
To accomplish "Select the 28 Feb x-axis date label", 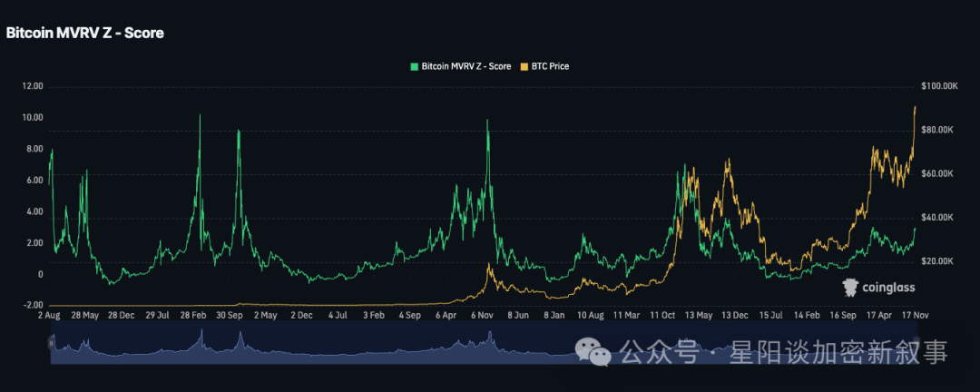I will click(195, 315).
